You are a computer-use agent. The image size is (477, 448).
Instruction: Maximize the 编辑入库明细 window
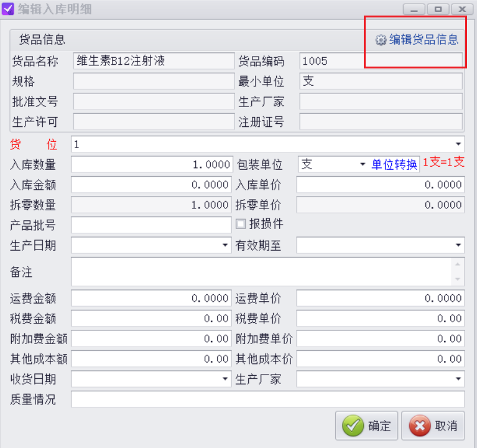click(438, 9)
